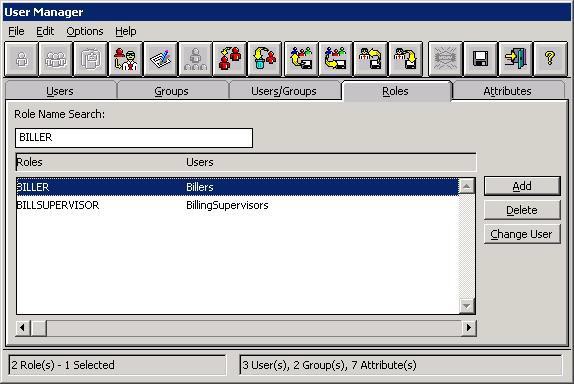Screen dimensions: 574x384
Task: Switch to the Attributes tab
Action: [x=507, y=91]
